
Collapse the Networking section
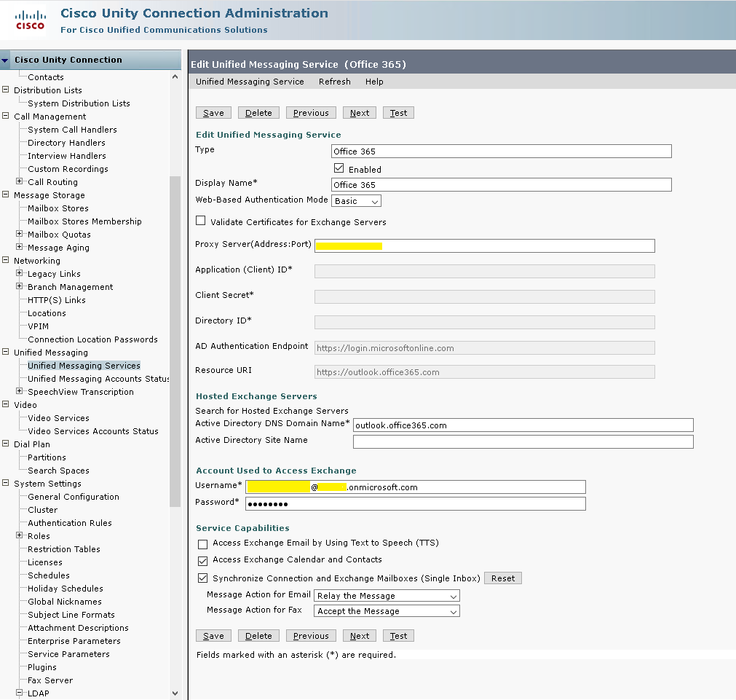(6, 260)
